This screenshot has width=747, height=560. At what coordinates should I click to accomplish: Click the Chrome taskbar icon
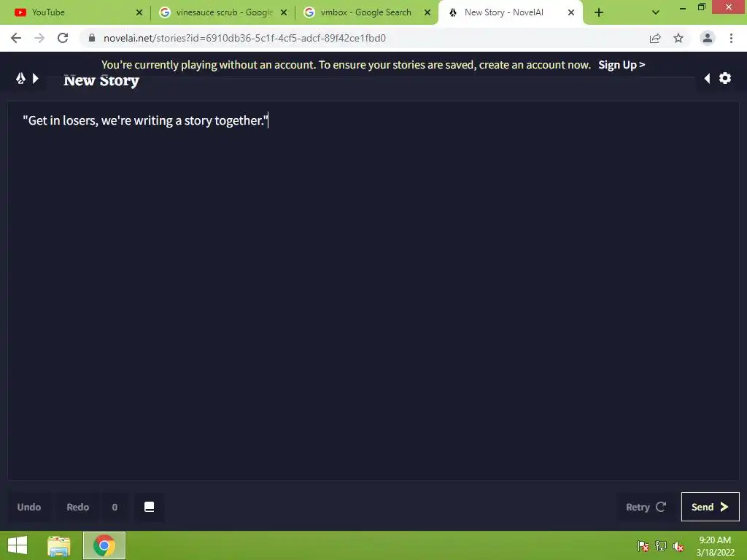104,545
